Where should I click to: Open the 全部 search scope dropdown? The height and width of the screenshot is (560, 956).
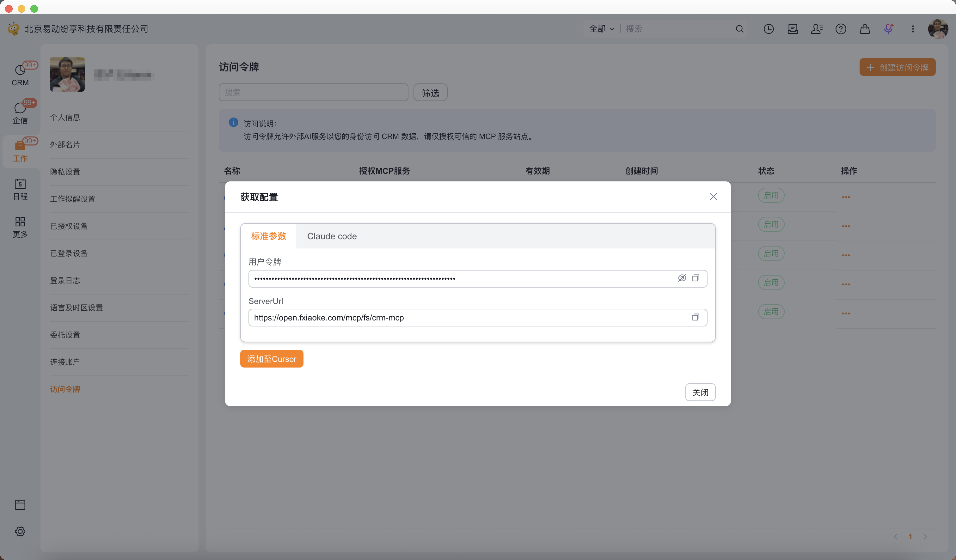coord(601,29)
